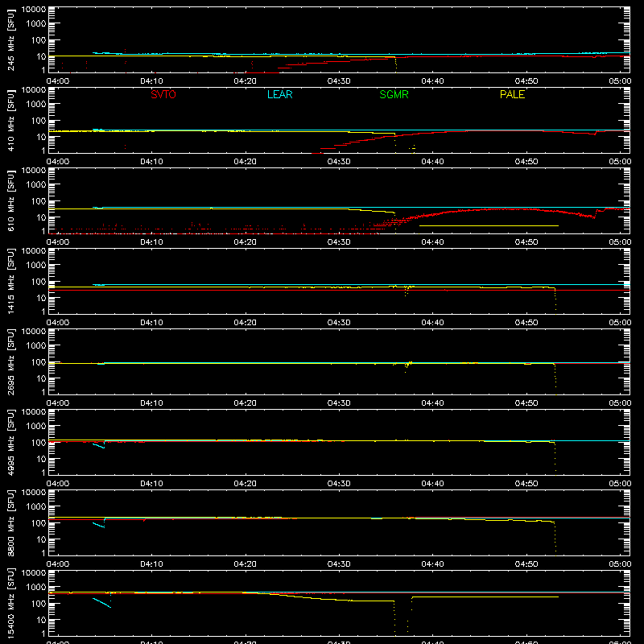
Task: Select the 8800 MHz [SFU] axis title
Action: (x=10, y=522)
